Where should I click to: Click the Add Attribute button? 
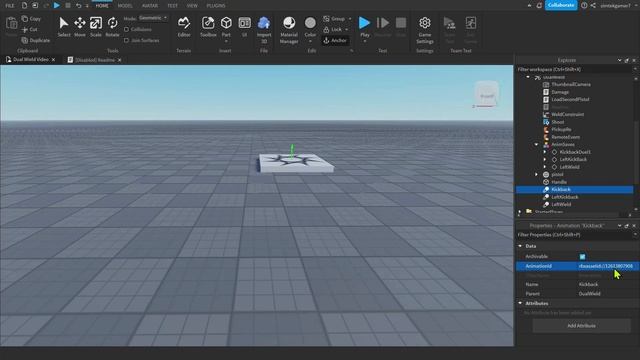click(x=581, y=326)
